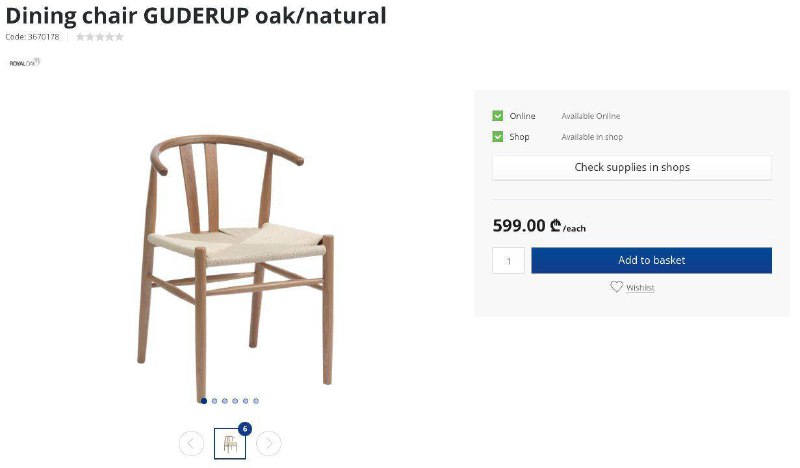Select the fourth carousel dot indicator
The width and height of the screenshot is (800, 468).
tap(235, 401)
